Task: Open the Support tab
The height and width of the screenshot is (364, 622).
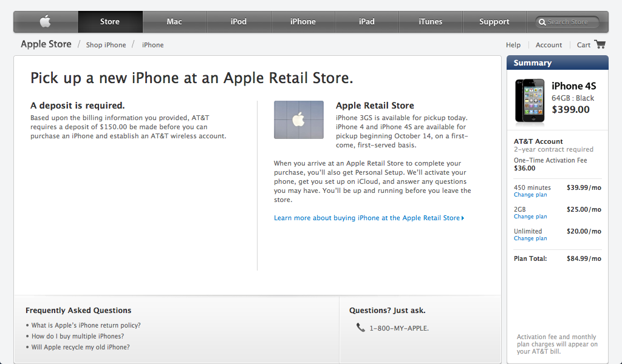Action: pyautogui.click(x=494, y=22)
